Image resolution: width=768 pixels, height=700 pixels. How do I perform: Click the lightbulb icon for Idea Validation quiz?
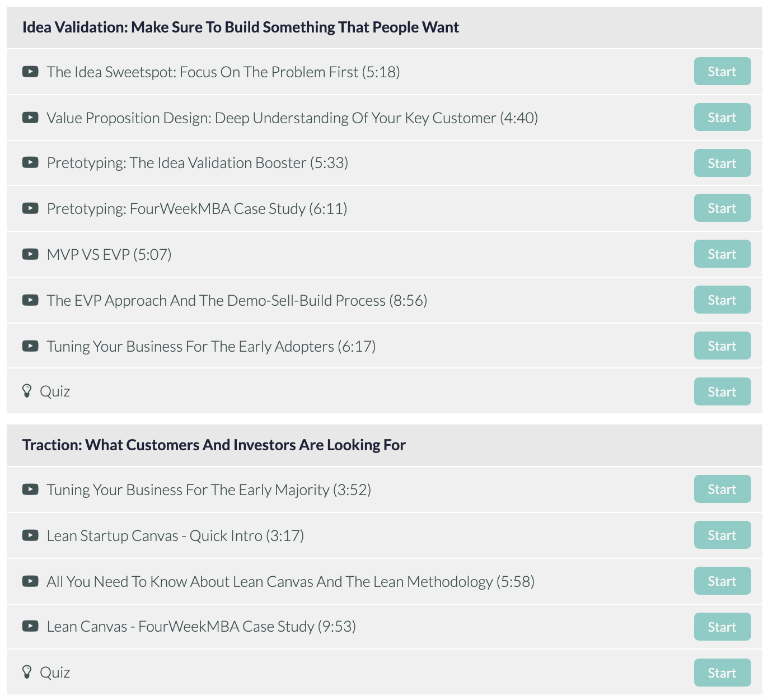pyautogui.click(x=27, y=391)
